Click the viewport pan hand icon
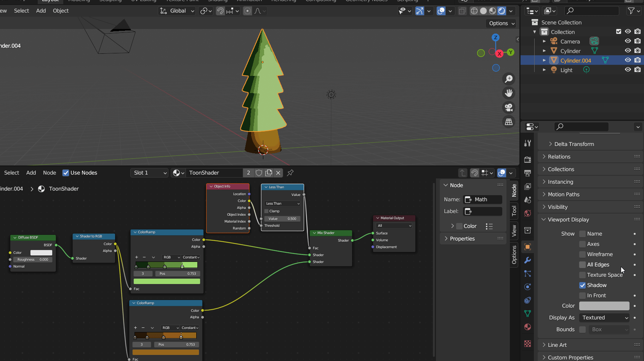The width and height of the screenshot is (644, 361). point(509,93)
